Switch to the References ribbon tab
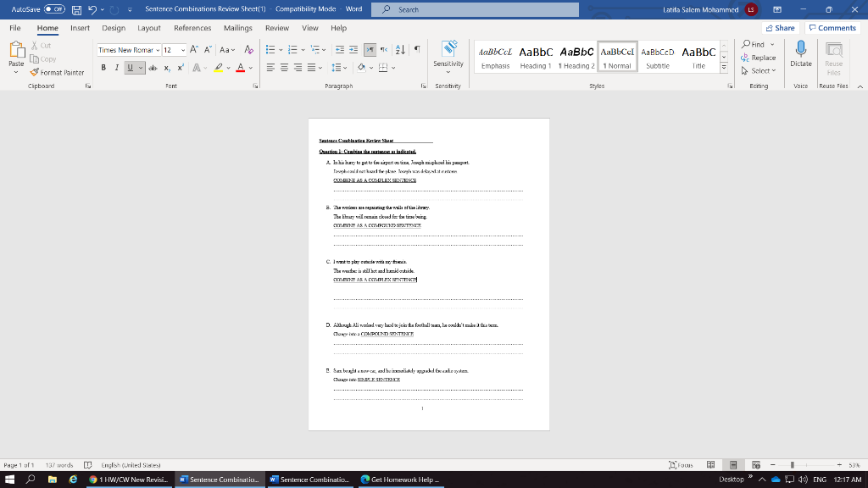Screen dimensions: 868x488 click(x=191, y=27)
